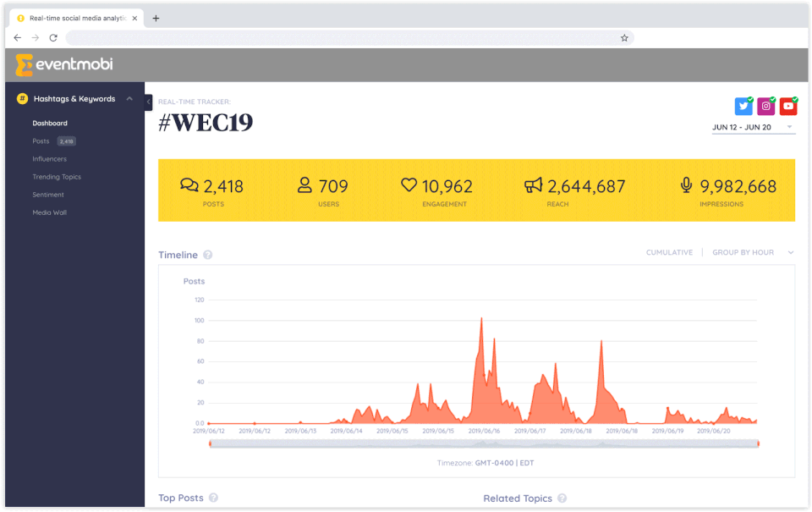This screenshot has width=812, height=512.
Task: Open Influencers in the sidebar
Action: point(49,159)
